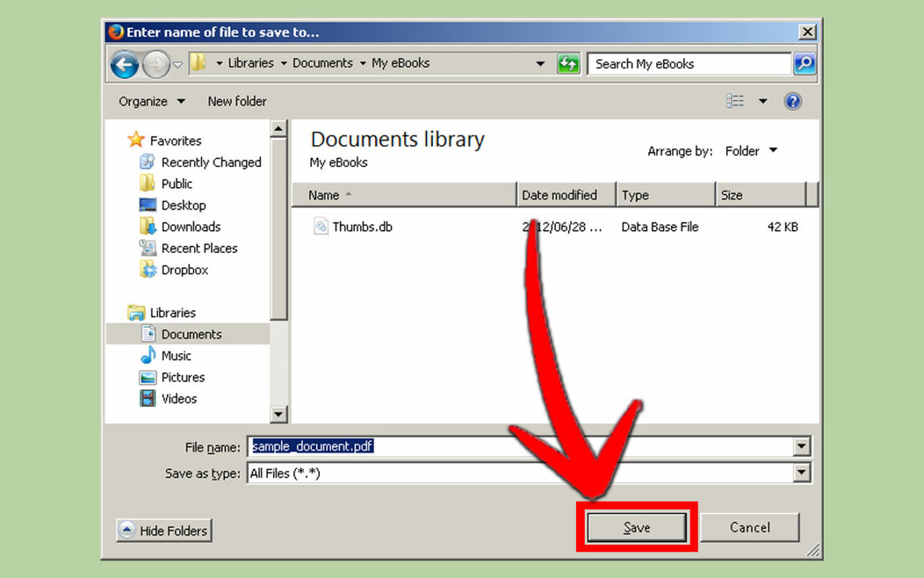
Task: Sort by the Size column header
Action: pyautogui.click(x=760, y=195)
